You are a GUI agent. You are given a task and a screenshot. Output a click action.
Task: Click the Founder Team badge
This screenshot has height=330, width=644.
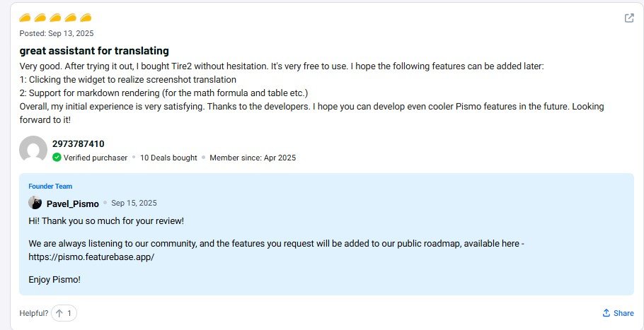[50, 187]
